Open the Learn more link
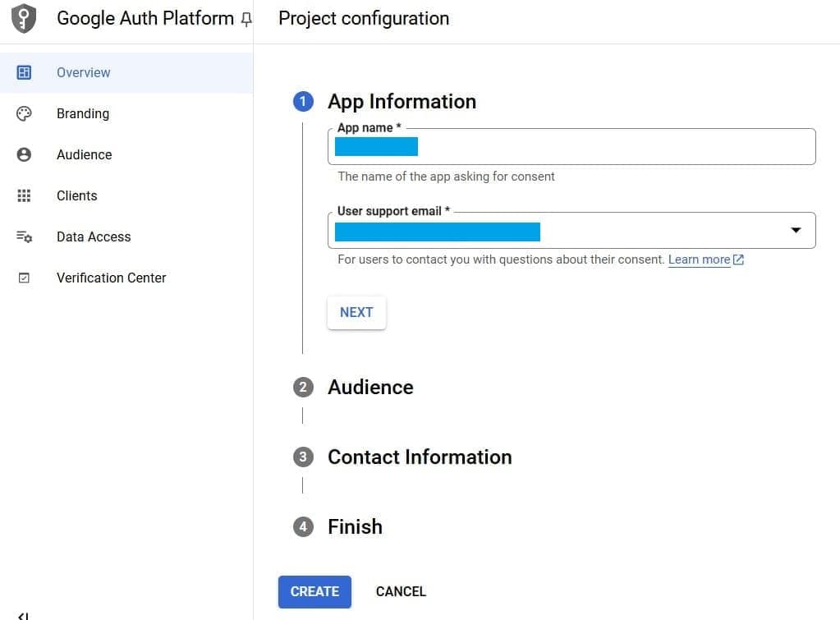The image size is (840, 620). [x=700, y=259]
